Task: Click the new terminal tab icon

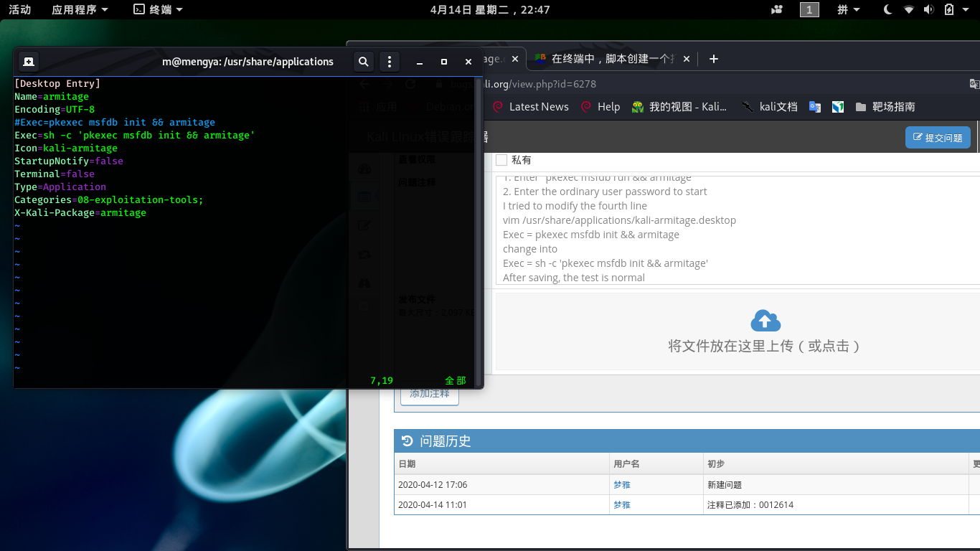Action: [x=28, y=62]
